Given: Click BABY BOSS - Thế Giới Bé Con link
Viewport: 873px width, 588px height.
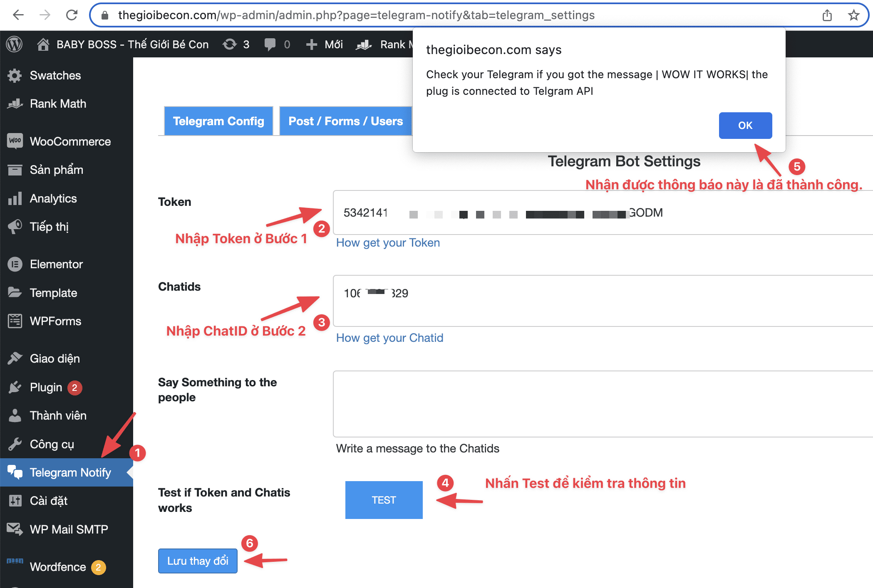Looking at the screenshot, I should point(132,44).
